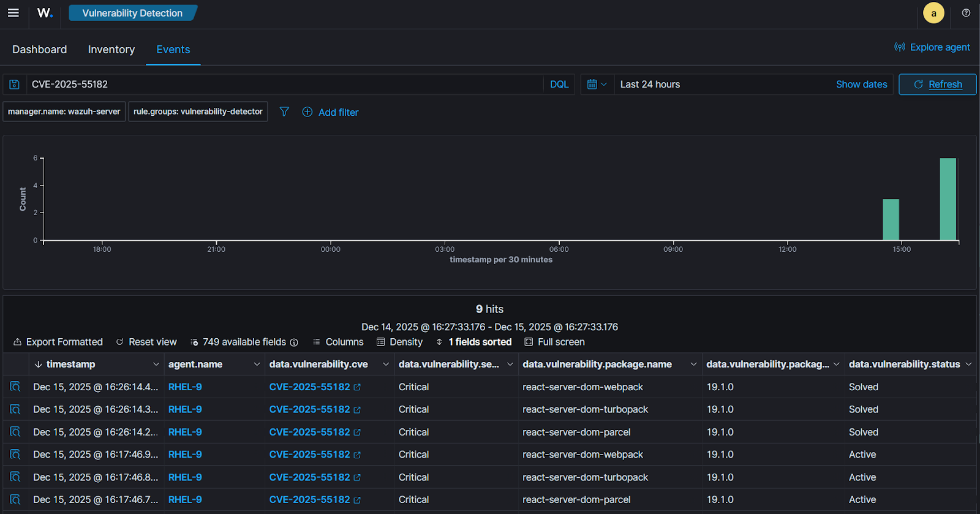Viewport: 980px width, 514px height.
Task: Click the Wazuh logo icon
Action: tap(45, 13)
